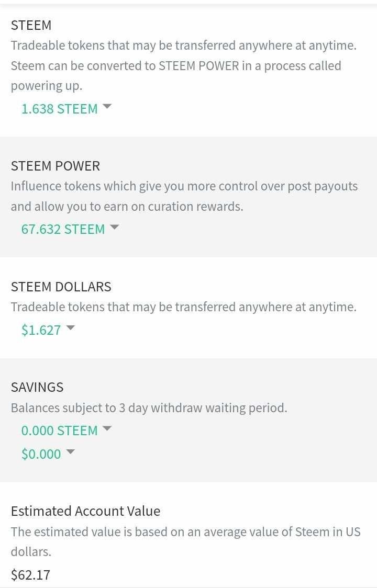Click the Influence tokens description text

184,196
